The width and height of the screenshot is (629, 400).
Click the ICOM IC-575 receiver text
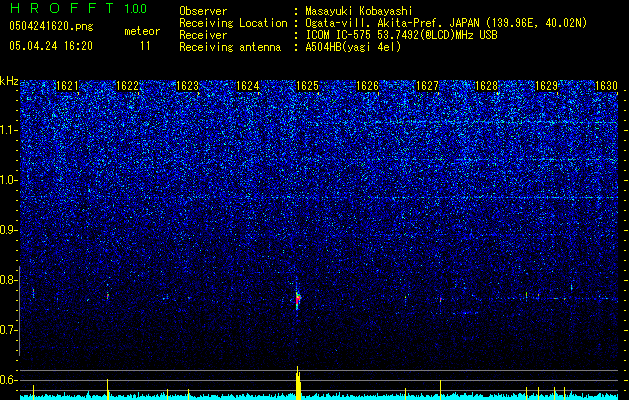tap(401, 35)
